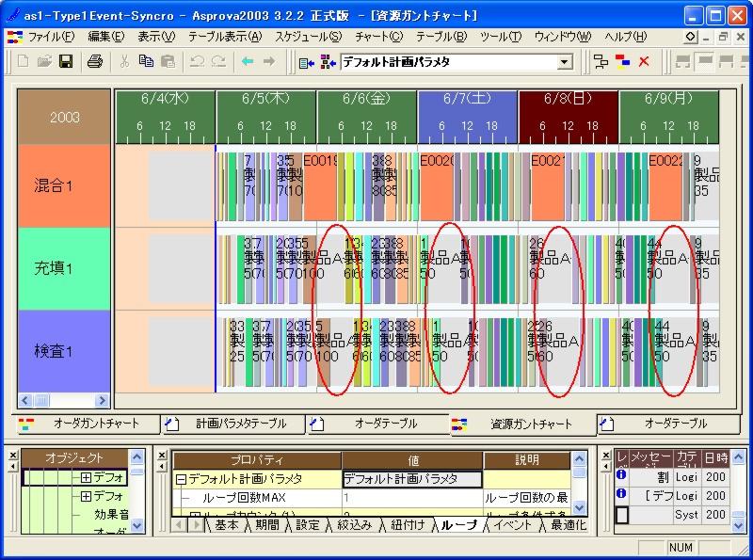Click the down arrow of the property grid scrollbar
753x560 pixels.
(579, 507)
